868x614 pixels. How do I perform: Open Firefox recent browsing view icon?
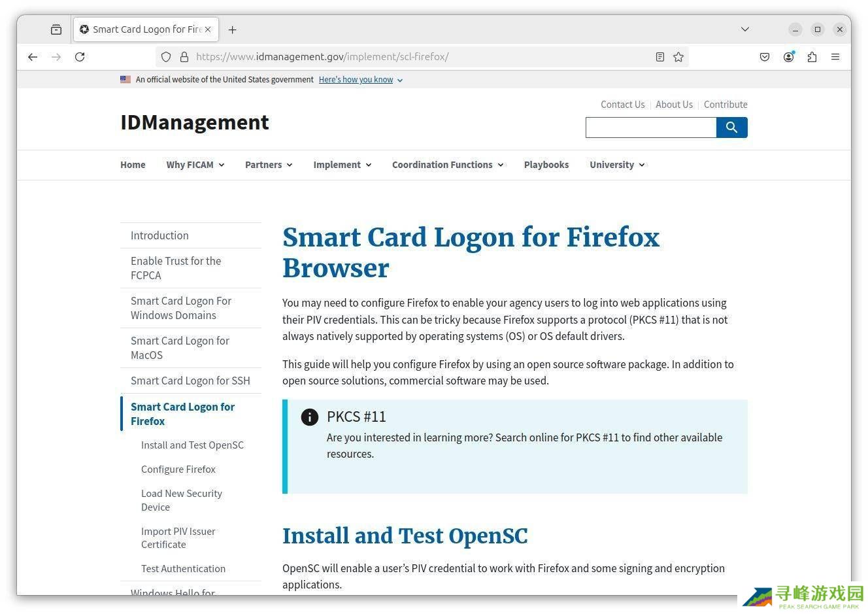coord(56,29)
